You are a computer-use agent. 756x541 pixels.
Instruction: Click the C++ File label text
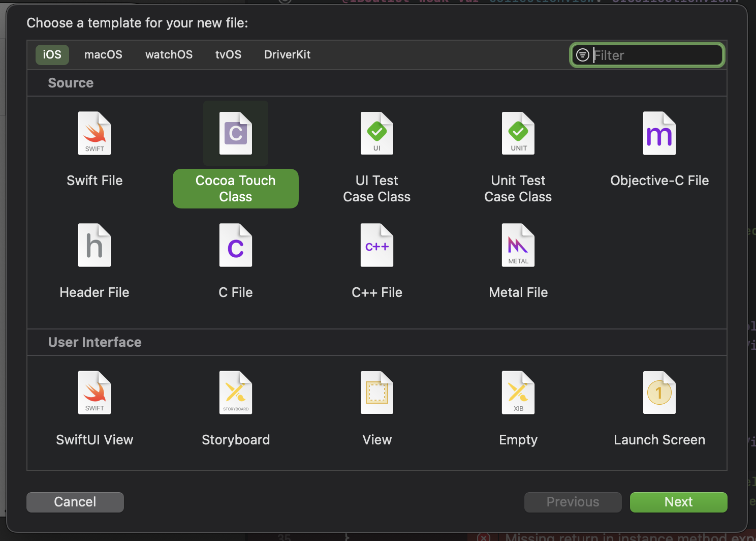[x=377, y=292]
